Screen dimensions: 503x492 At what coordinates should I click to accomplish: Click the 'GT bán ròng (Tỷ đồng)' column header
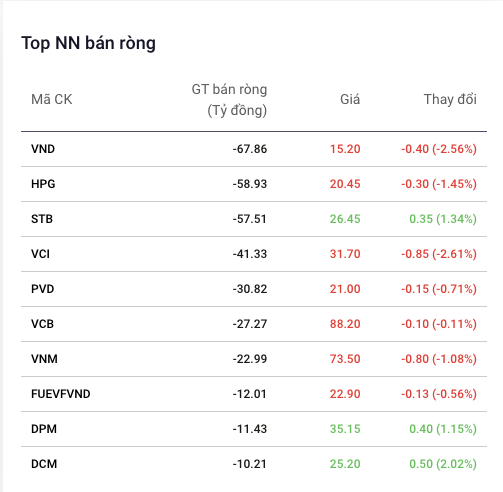click(229, 100)
